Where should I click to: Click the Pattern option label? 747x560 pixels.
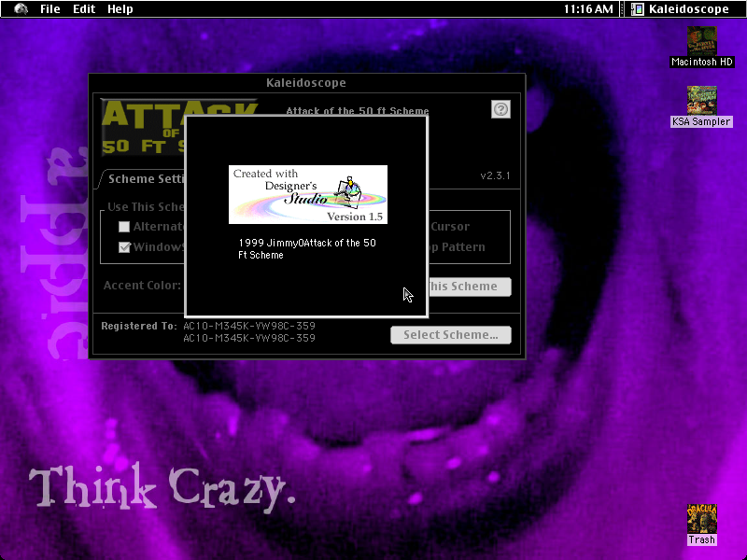[x=463, y=247]
